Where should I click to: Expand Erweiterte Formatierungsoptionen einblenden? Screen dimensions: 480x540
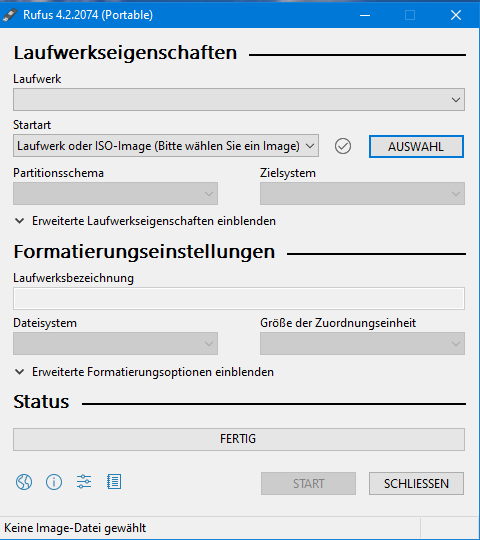coord(144,372)
